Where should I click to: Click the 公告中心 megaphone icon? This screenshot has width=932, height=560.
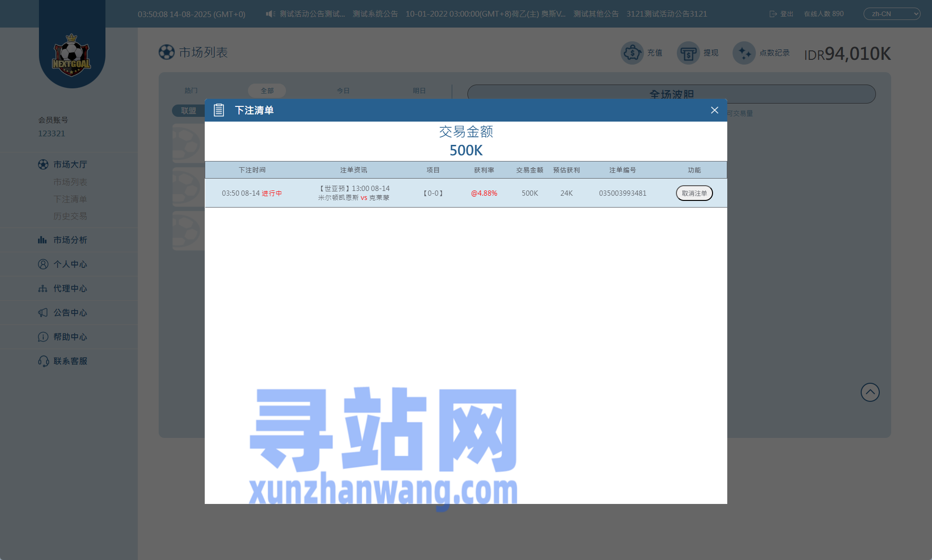pos(43,313)
